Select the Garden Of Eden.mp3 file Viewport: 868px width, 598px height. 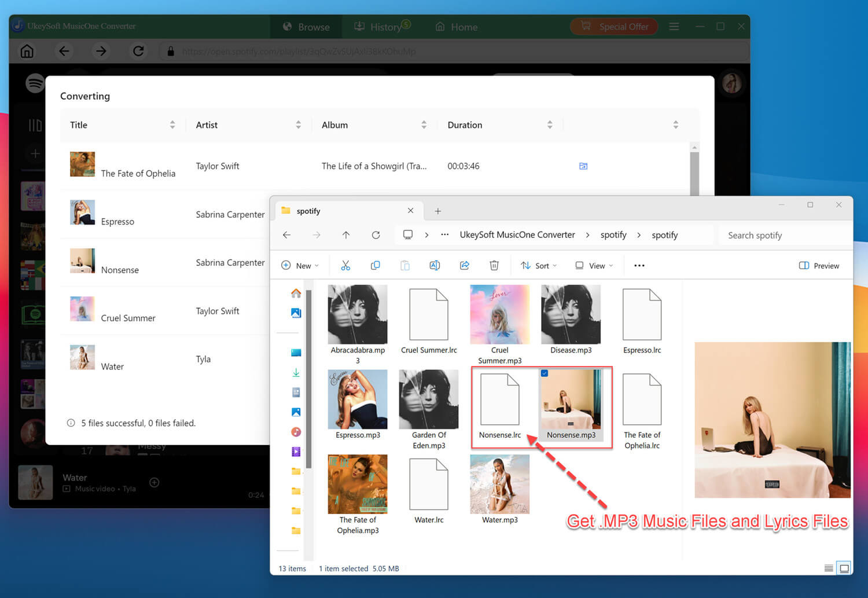pyautogui.click(x=429, y=410)
